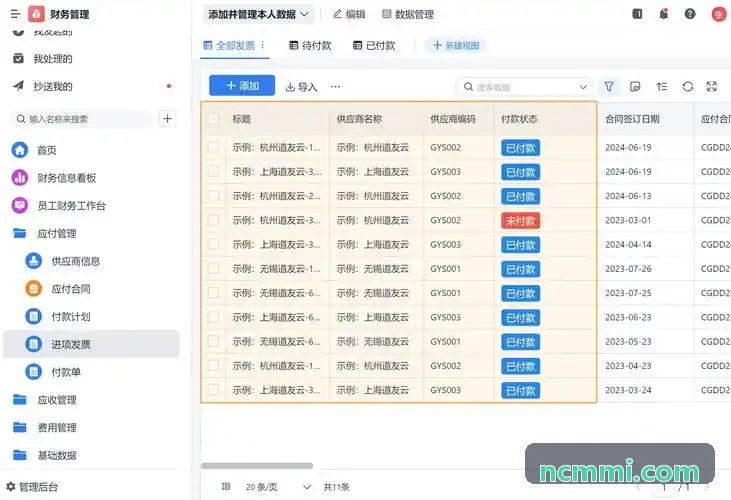Toggle the select-all header checkbox
Viewport: 731px width, 500px height.
tap(213, 119)
